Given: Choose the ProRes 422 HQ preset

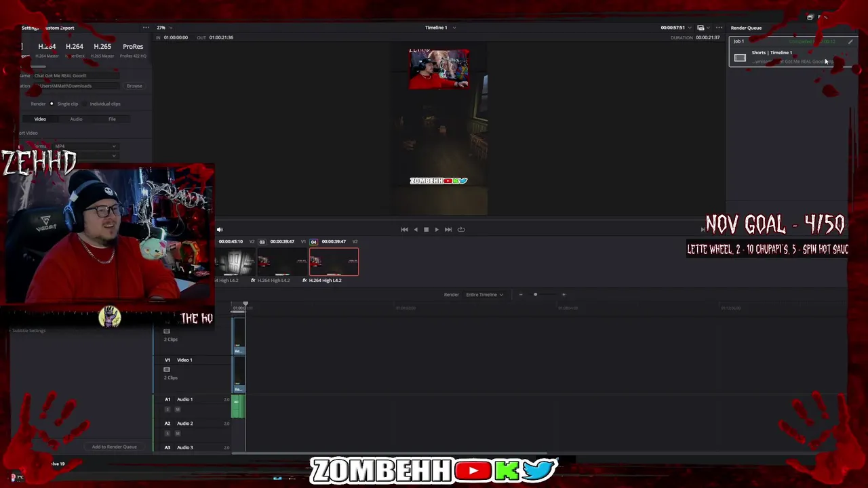Looking at the screenshot, I should pyautogui.click(x=133, y=50).
